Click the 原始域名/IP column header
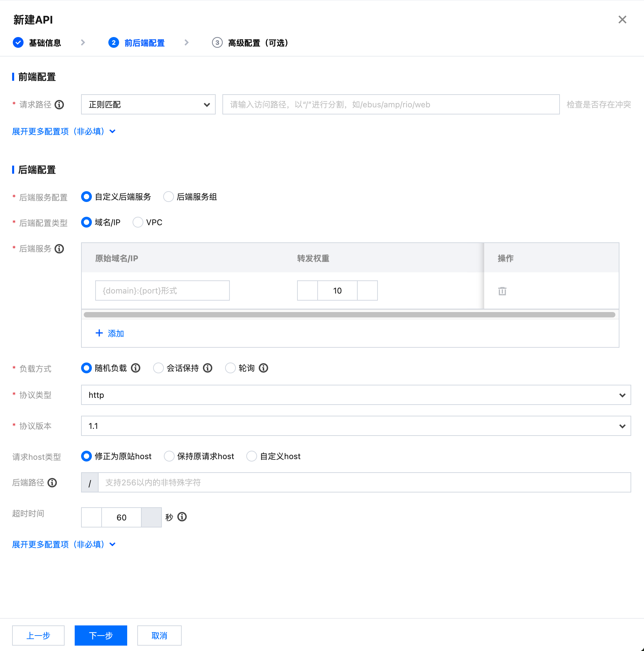The height and width of the screenshot is (651, 644). pos(116,259)
